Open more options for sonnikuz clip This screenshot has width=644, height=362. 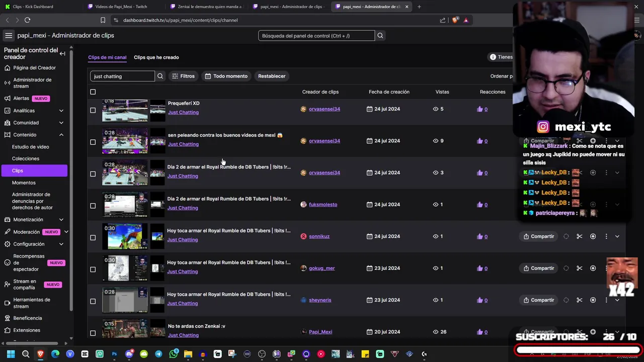click(x=606, y=236)
